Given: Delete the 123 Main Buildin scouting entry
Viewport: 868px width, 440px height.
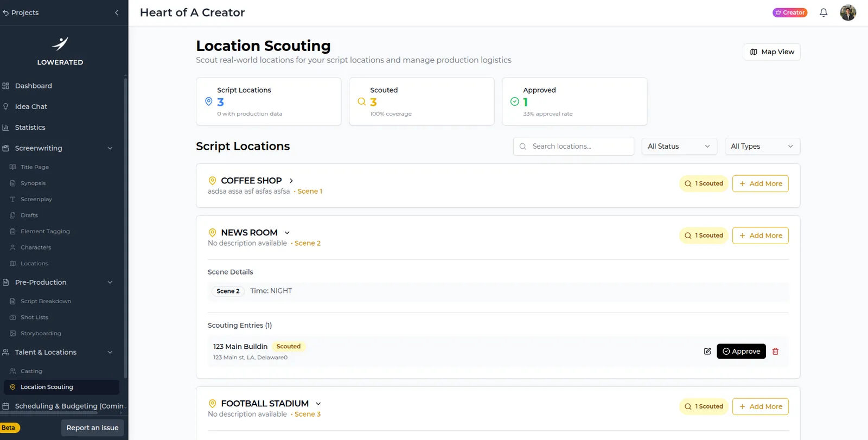Looking at the screenshot, I should pos(776,352).
